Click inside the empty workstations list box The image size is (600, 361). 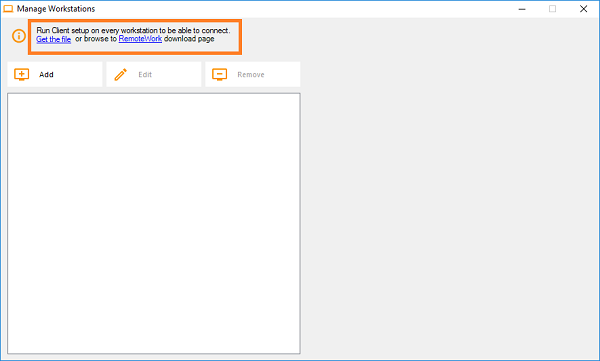(x=154, y=223)
